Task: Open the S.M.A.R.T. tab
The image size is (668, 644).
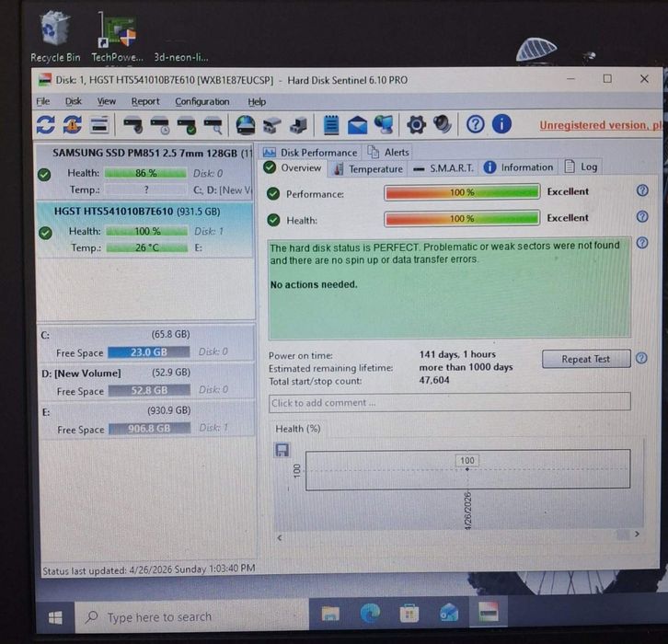Action: click(443, 168)
